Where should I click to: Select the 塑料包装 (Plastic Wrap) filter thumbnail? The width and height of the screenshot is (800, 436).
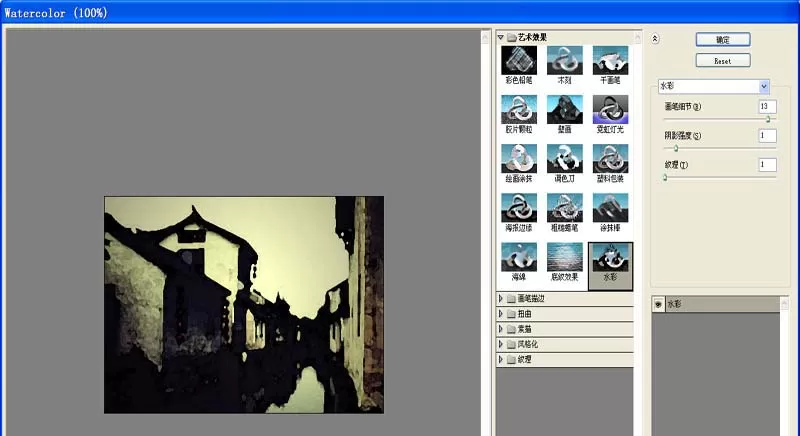(x=610, y=159)
